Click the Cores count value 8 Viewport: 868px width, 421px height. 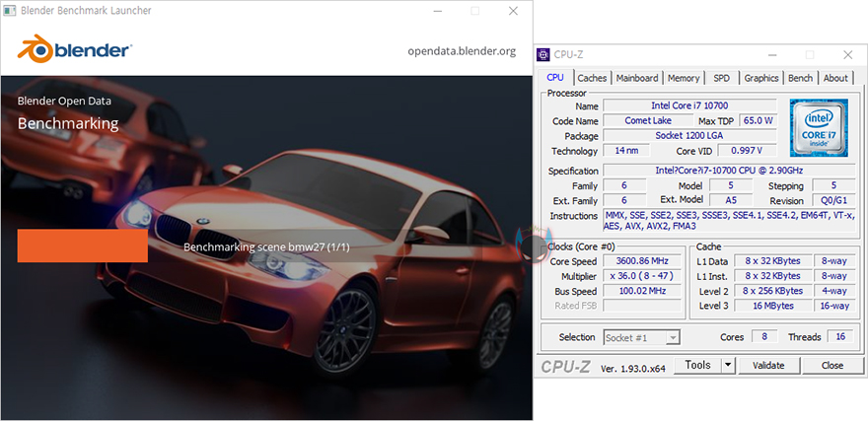tap(764, 336)
